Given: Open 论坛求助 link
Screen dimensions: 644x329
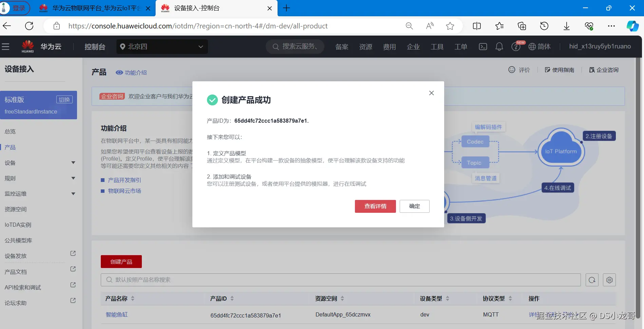Looking at the screenshot, I should 16,303.
